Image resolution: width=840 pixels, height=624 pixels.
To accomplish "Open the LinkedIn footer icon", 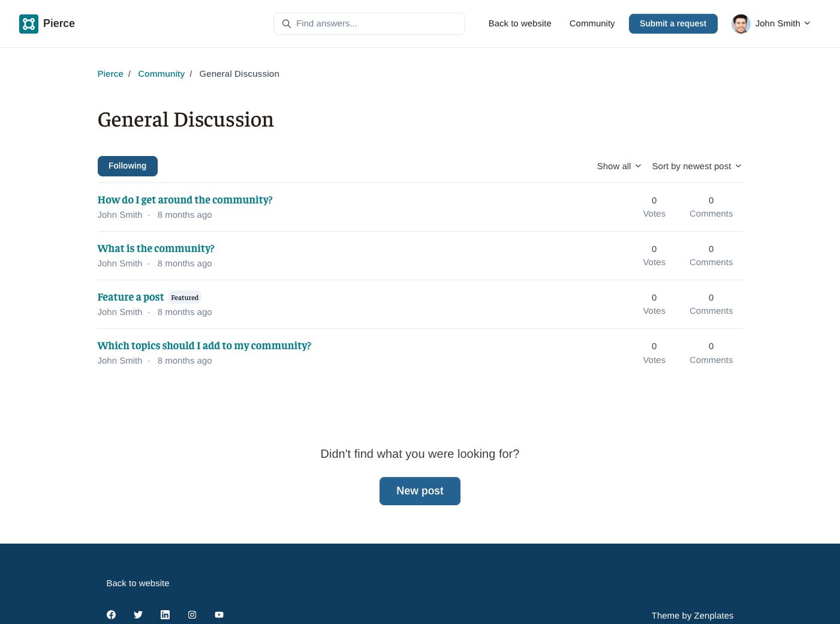I will 165,614.
